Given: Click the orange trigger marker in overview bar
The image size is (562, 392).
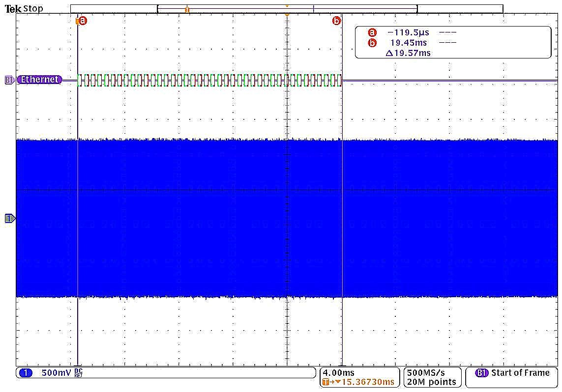Looking at the screenshot, I should click(187, 9).
